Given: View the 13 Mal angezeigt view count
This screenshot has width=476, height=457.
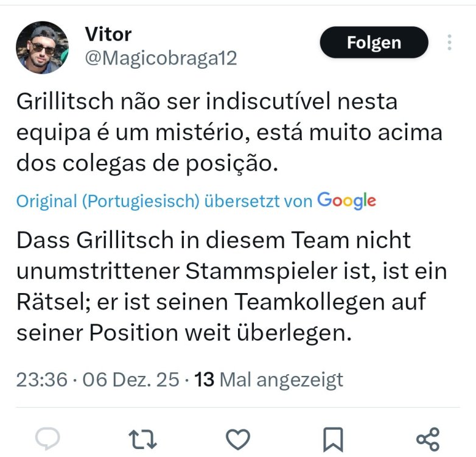Looking at the screenshot, I should tap(268, 380).
